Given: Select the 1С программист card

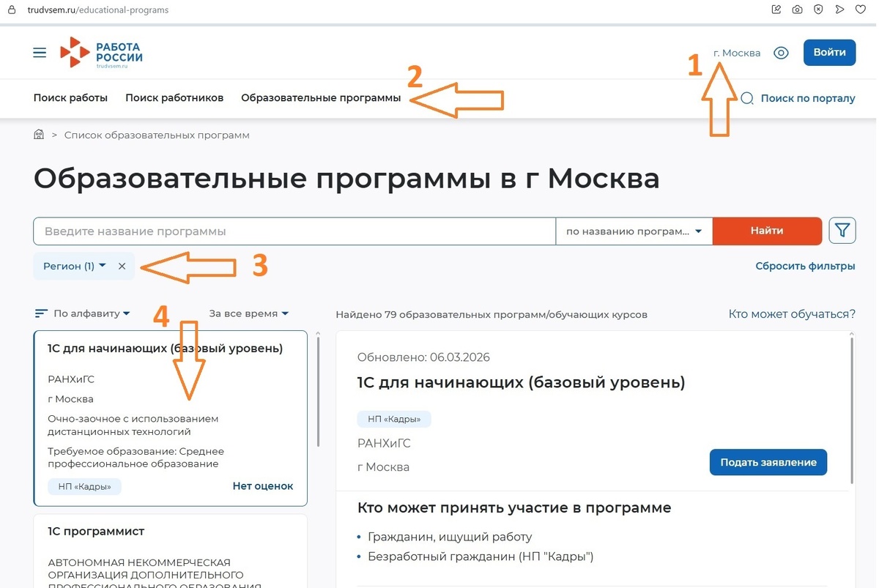Looking at the screenshot, I should click(171, 551).
